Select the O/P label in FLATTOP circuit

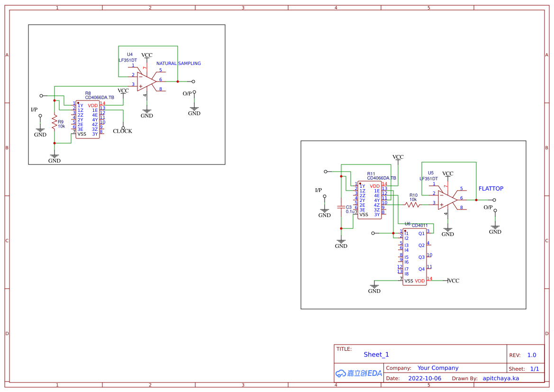488,208
